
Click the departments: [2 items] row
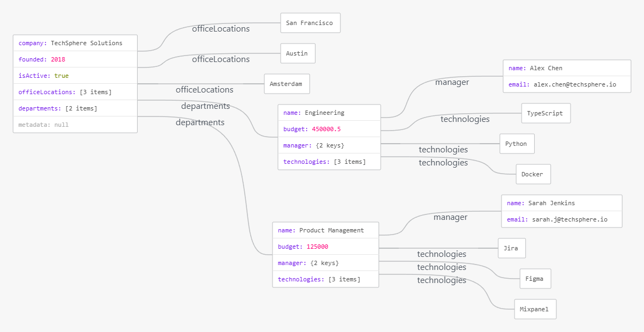[75, 108]
